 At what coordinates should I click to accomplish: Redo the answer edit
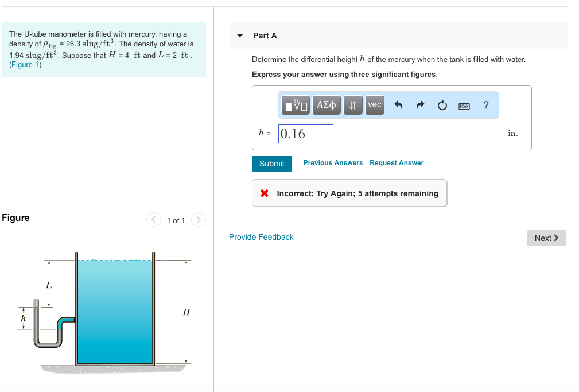(420, 105)
